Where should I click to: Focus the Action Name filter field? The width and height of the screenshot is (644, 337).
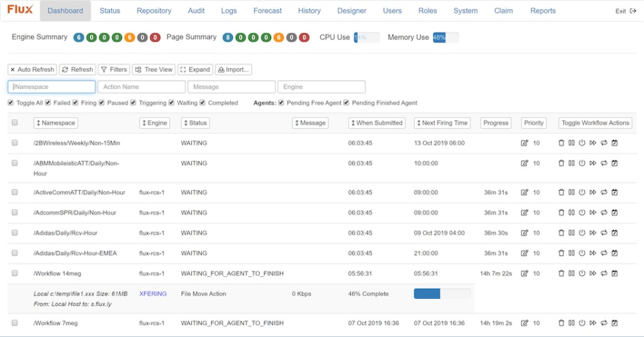point(142,87)
